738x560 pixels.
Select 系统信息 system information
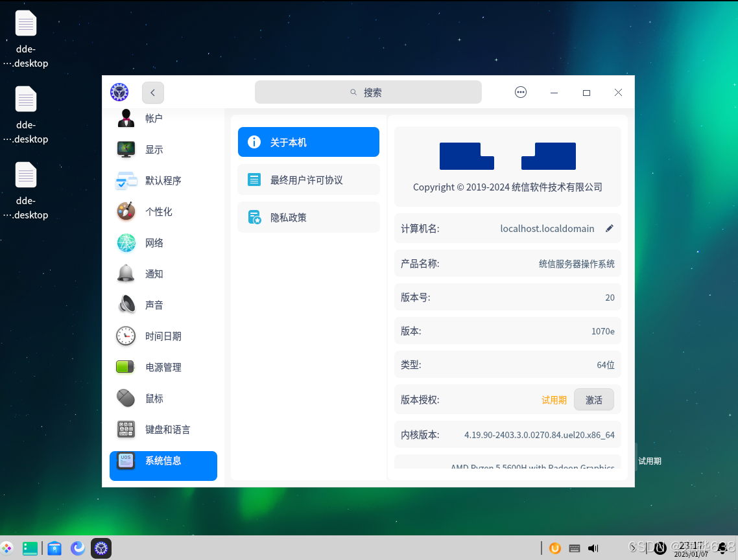pyautogui.click(x=163, y=465)
